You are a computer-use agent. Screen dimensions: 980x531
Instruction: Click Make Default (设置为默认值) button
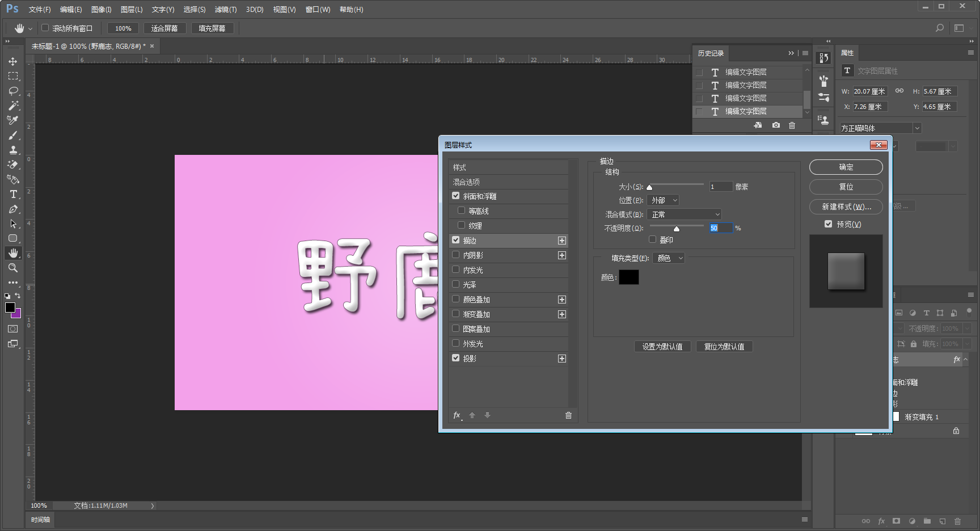tap(662, 347)
